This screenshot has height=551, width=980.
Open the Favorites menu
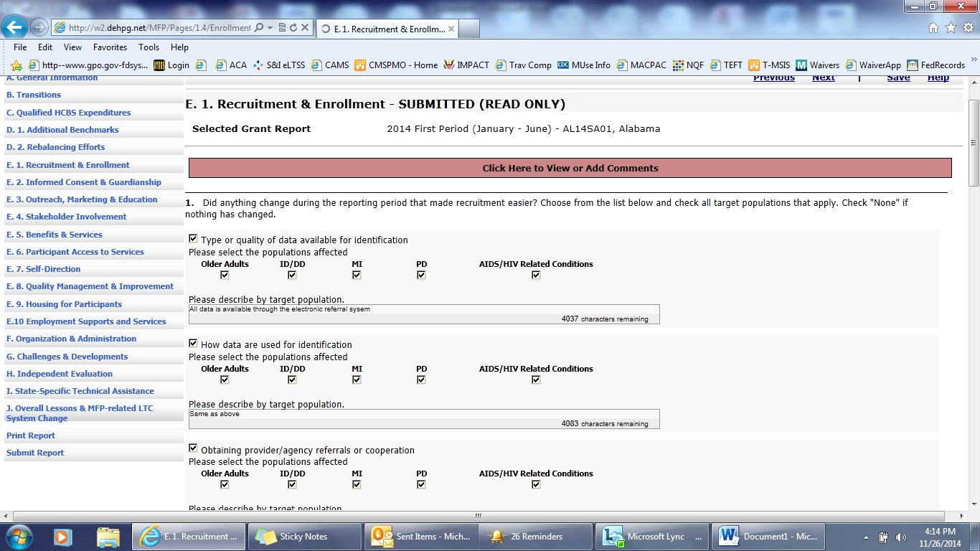tap(110, 47)
